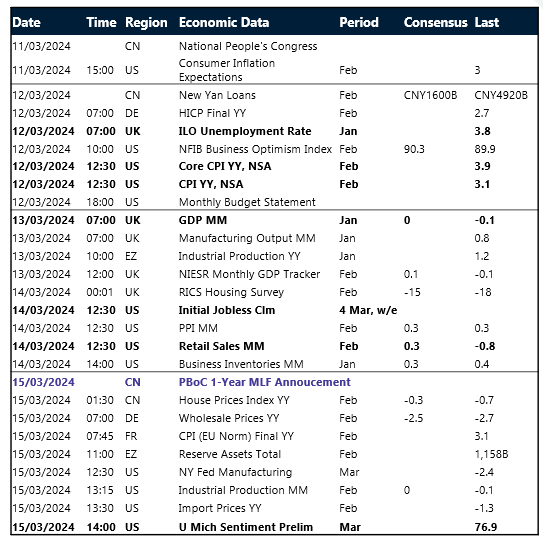The width and height of the screenshot is (543, 537).
Task: Click the Period column header
Action: 359,23
